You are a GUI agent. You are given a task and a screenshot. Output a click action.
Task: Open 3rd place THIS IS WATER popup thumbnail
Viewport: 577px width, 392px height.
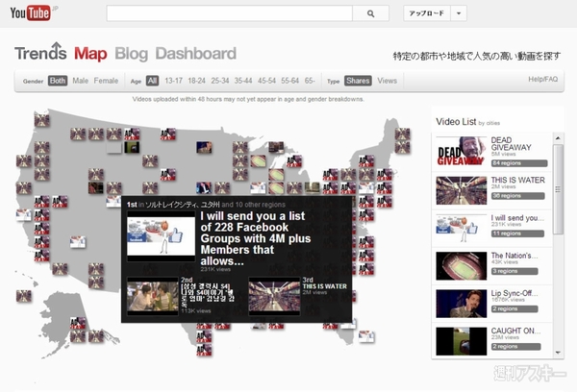pyautogui.click(x=274, y=296)
